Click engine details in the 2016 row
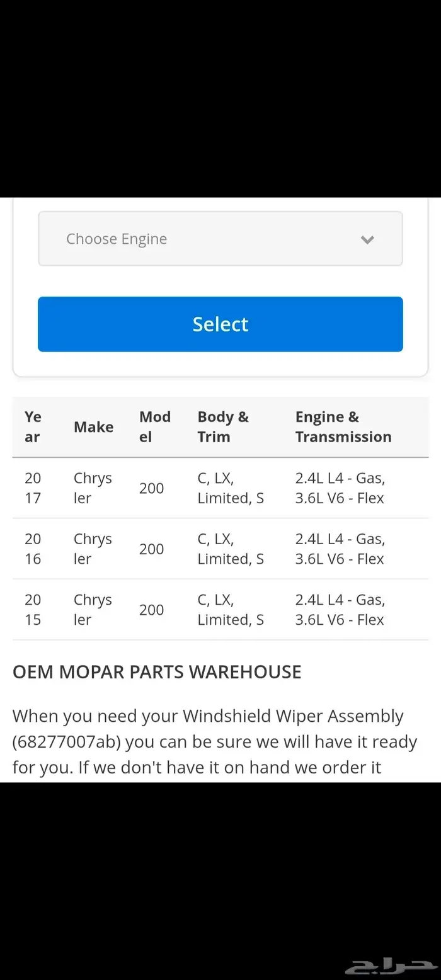Image resolution: width=441 pixels, height=980 pixels. 340,549
